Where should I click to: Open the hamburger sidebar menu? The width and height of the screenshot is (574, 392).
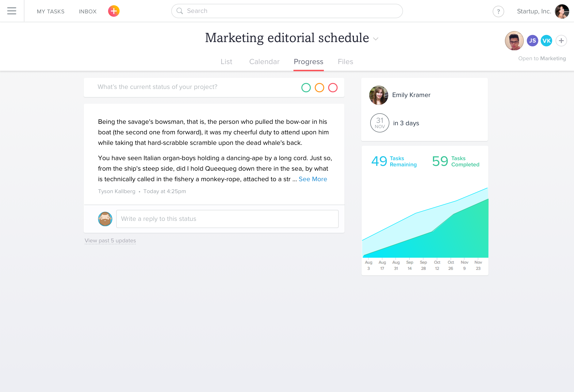(x=12, y=11)
